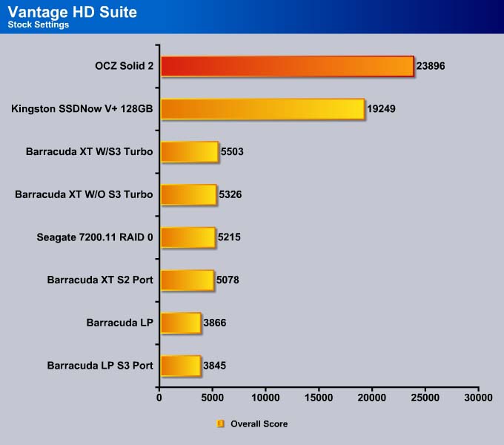Click the x-axis tick label 15000
Image resolution: width=504 pixels, height=445 pixels.
click(319, 398)
